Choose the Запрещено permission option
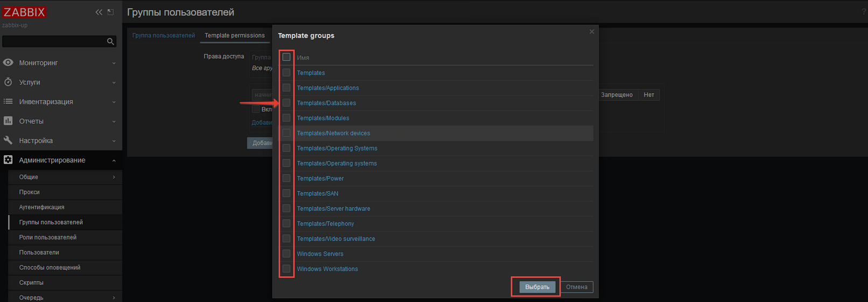Viewport: 868px width, 302px height. 617,95
